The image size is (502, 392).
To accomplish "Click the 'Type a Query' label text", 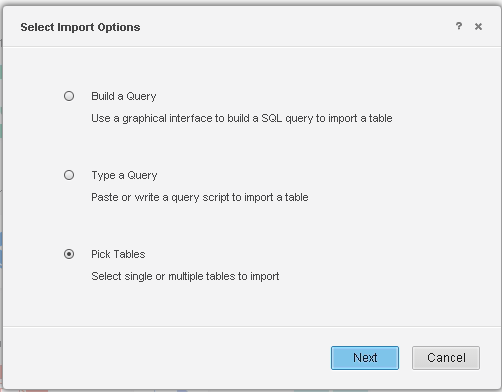I will pyautogui.click(x=124, y=175).
